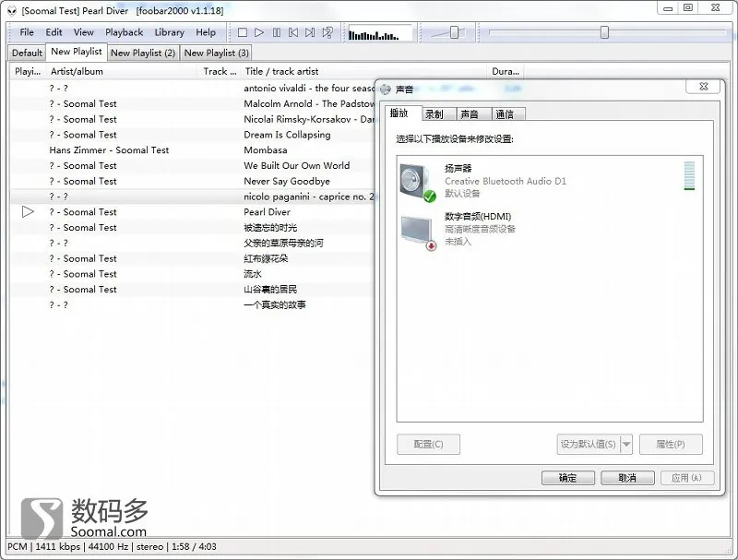Select the Mombasa track row

pyautogui.click(x=192, y=150)
